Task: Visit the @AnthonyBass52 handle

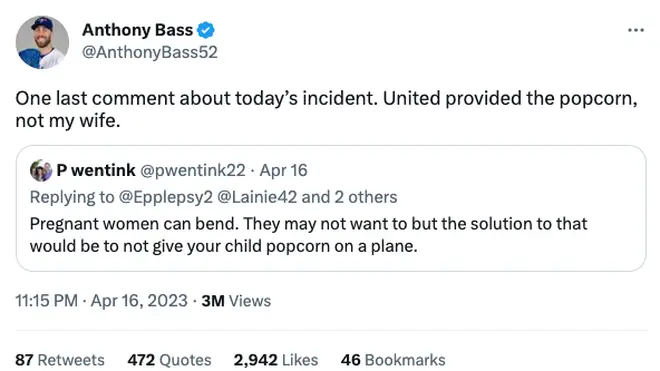Action: (x=150, y=52)
